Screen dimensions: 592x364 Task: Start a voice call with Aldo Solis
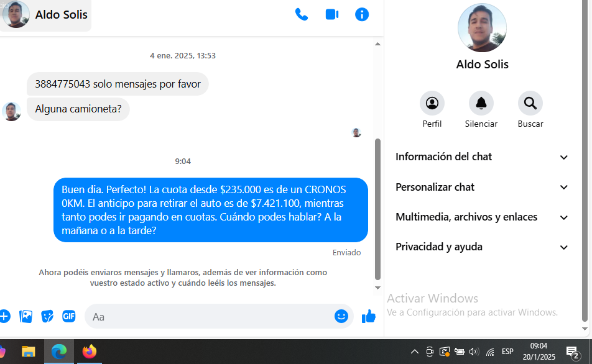click(x=302, y=14)
